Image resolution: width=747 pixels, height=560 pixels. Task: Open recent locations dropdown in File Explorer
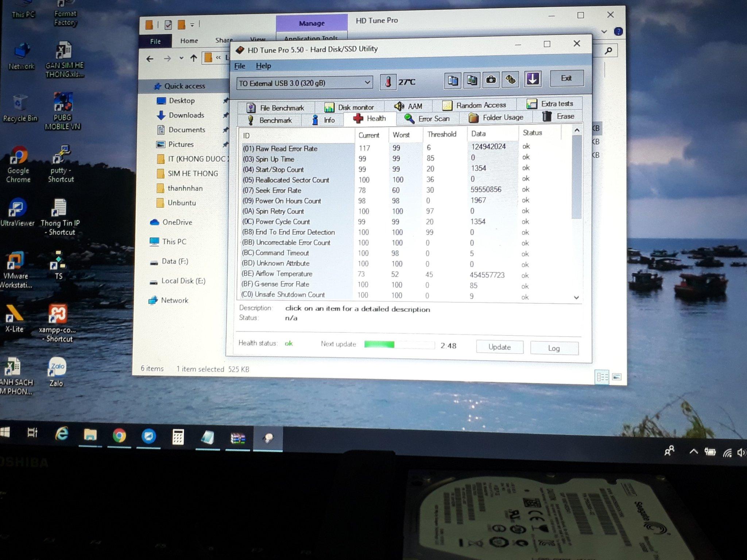[x=181, y=58]
